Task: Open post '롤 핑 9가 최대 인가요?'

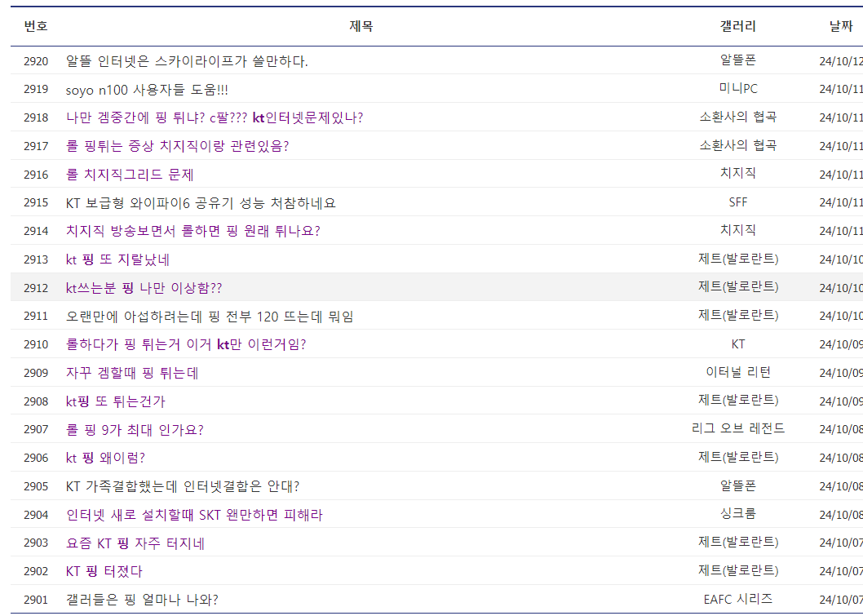Action: pyautogui.click(x=135, y=430)
